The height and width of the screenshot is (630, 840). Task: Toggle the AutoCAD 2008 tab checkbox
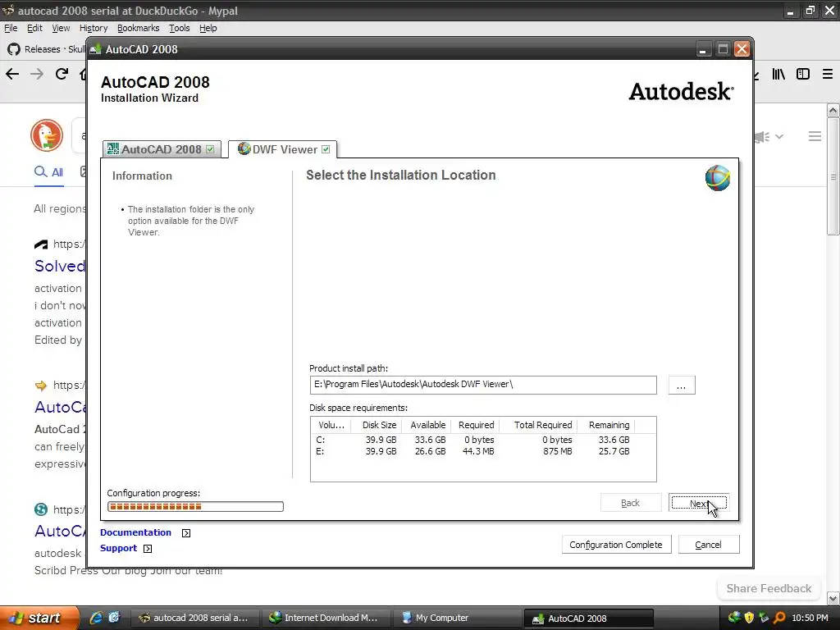pyautogui.click(x=210, y=149)
